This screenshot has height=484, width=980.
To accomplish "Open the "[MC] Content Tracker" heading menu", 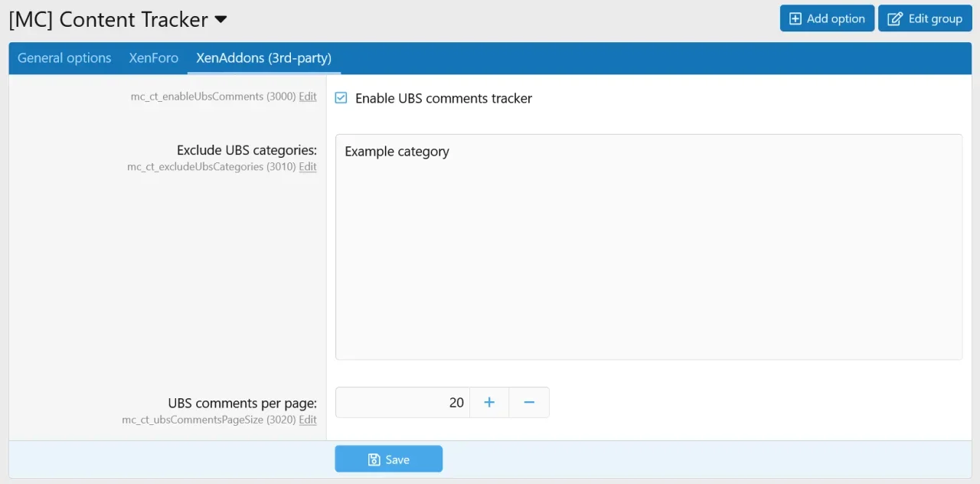I will [x=108, y=19].
